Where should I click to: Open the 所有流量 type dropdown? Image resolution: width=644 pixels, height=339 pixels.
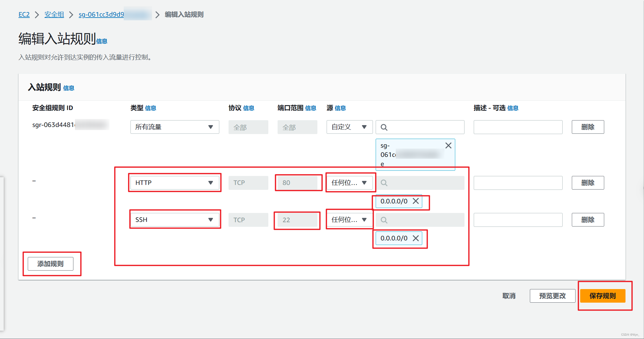tap(175, 127)
